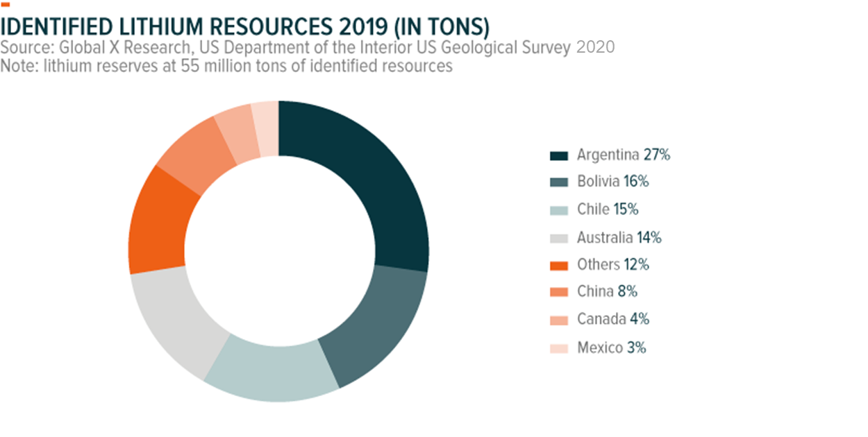Click the Chile light teal legend swatch
The image size is (868, 437).
point(559,210)
